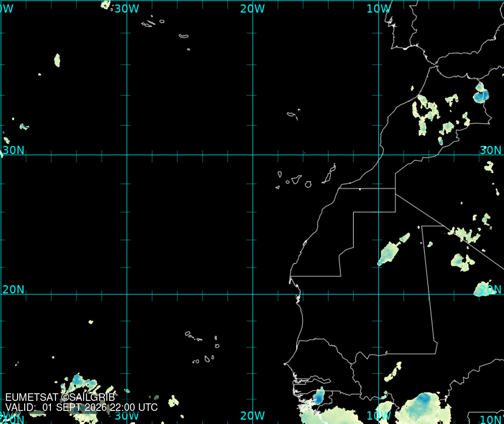Click the VALID 01 SEPT 2026 timestamp
504x424 pixels.
[81, 407]
